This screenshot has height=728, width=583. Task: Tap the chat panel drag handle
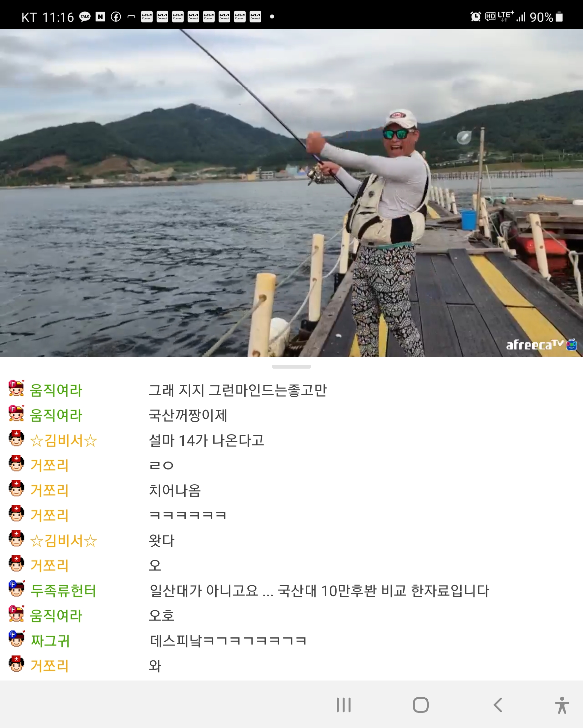pyautogui.click(x=291, y=367)
